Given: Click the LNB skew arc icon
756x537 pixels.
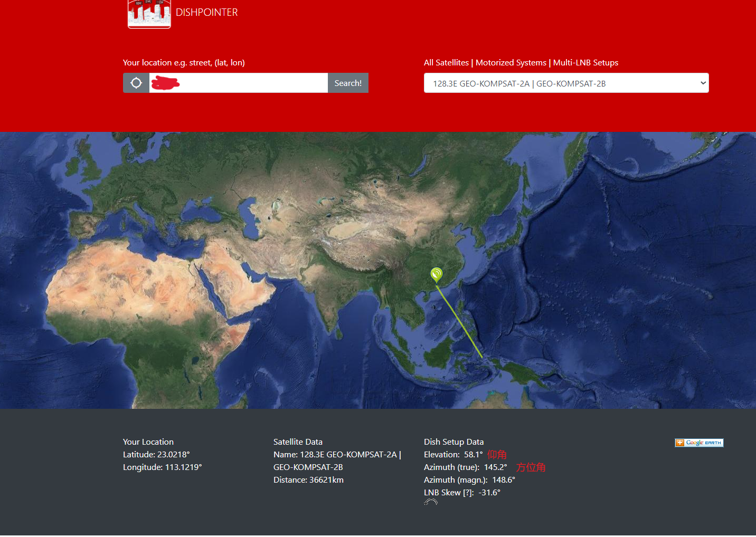Looking at the screenshot, I should coord(431,502).
